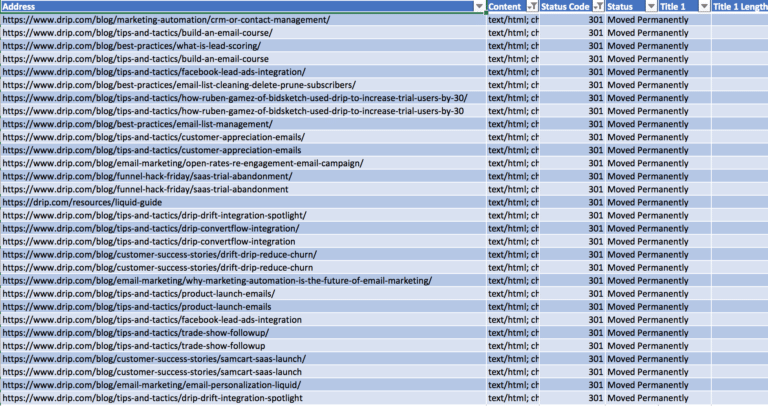Select the open-rates-re-engagement-email-campaign/ address cell
Viewport: 768px width, 406px height.
(x=243, y=164)
